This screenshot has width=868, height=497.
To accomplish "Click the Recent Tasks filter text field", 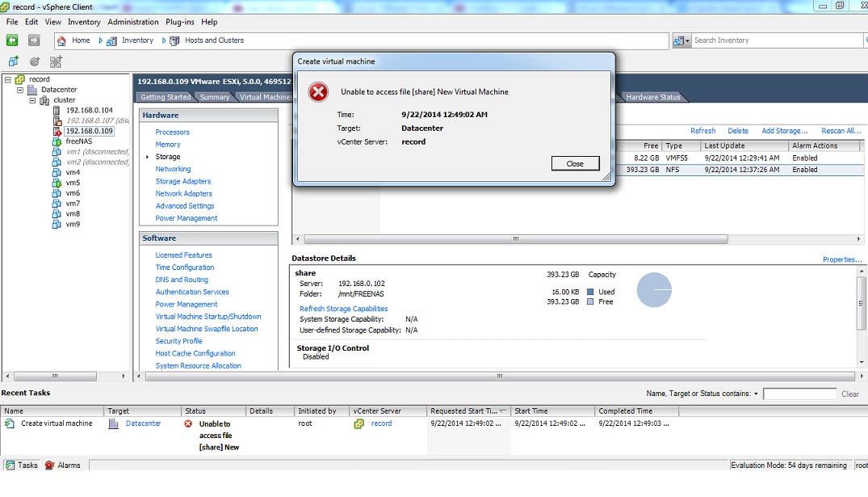I will [x=800, y=394].
